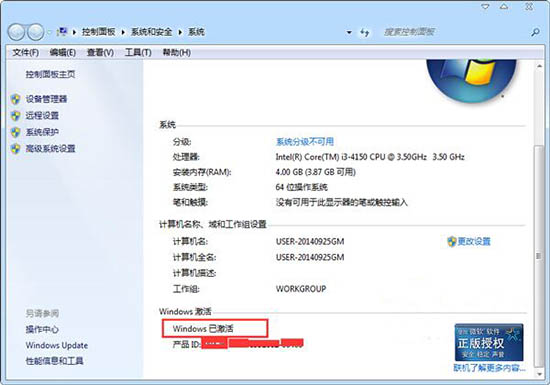Refresh the address bar view
Viewport: 550px width, 385px height.
tap(364, 33)
